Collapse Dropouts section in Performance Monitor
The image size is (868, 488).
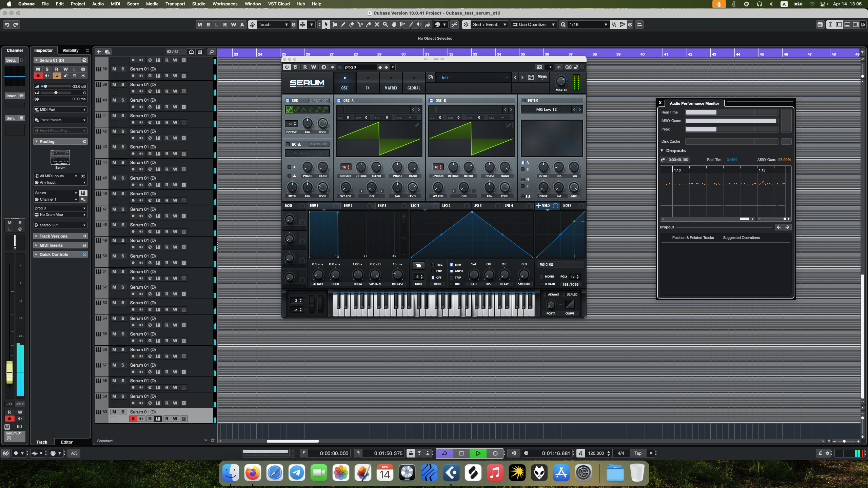coord(662,150)
